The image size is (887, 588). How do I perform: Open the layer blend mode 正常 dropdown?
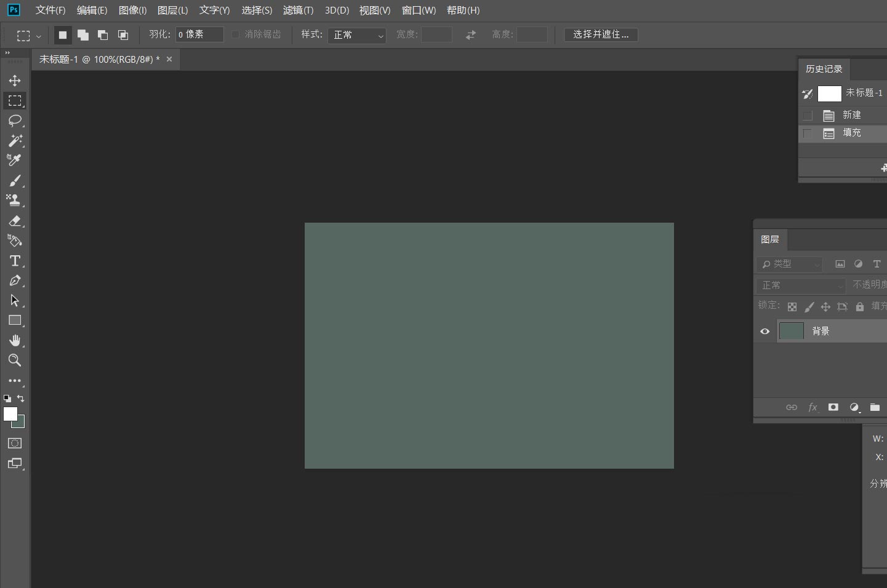(x=801, y=285)
